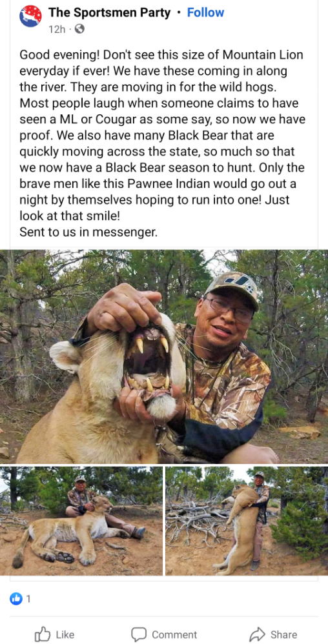This screenshot has height=644, width=328.
Task: Open The Sportsmen Party page name
Action: click(109, 13)
